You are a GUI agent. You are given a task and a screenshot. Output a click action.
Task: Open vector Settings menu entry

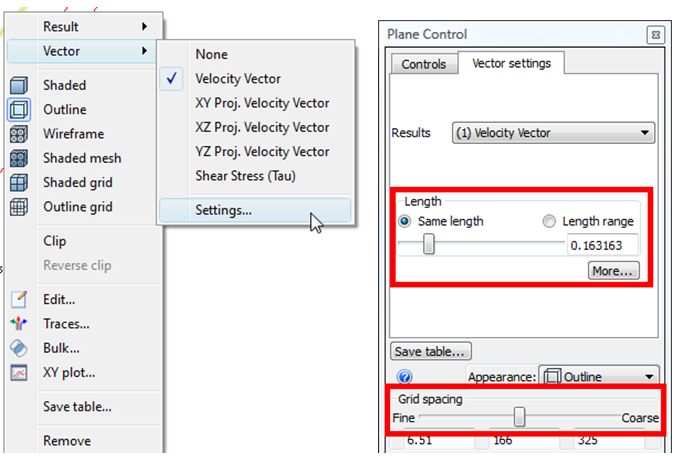224,210
